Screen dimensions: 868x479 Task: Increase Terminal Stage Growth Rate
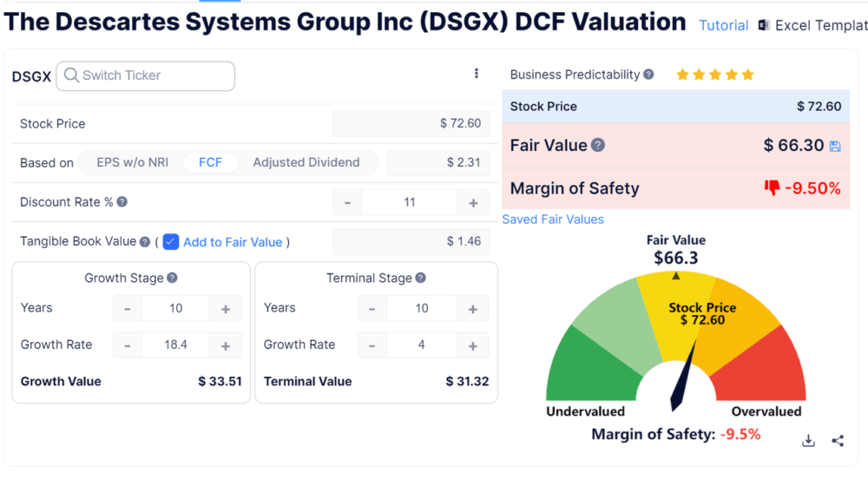pos(473,345)
